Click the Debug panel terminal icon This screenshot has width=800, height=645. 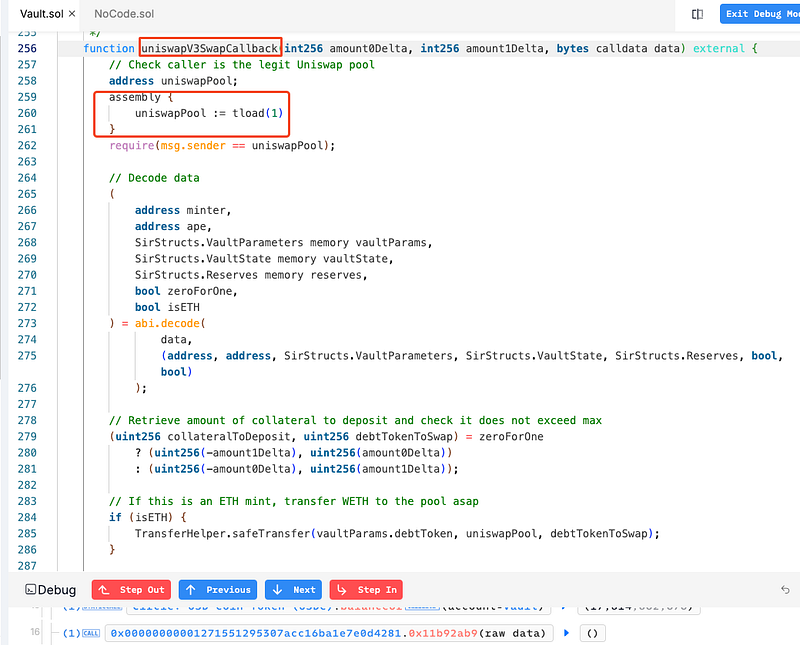point(31,590)
